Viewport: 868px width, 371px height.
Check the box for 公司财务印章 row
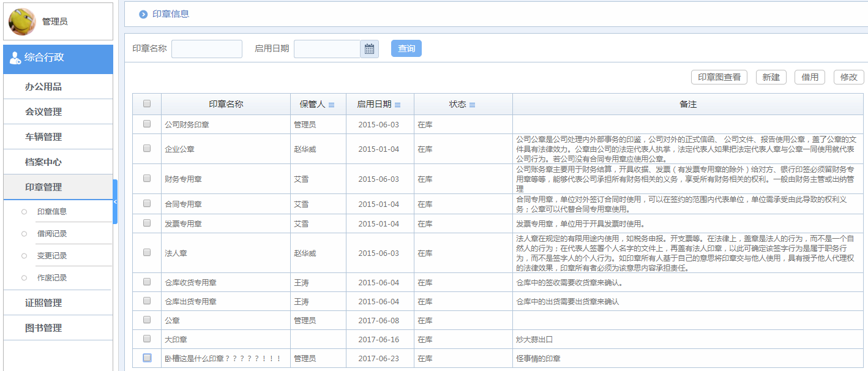[x=147, y=124]
